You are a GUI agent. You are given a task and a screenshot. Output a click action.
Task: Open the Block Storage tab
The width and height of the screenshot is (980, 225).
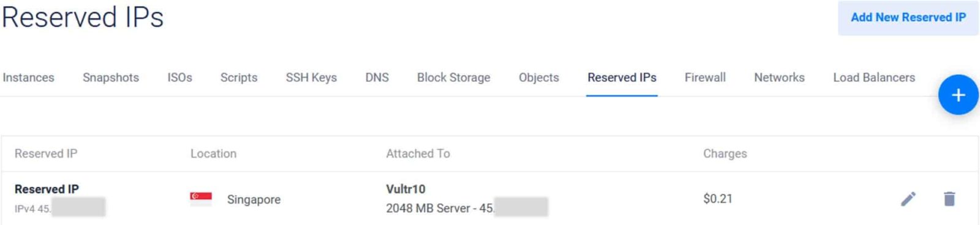pos(454,78)
